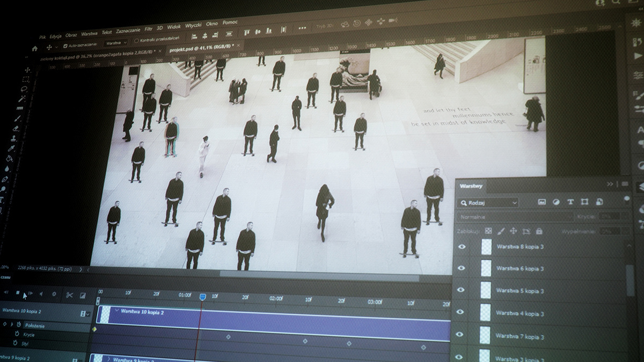
Task: Select the Eraser tool in the toolbox
Action: point(16,129)
